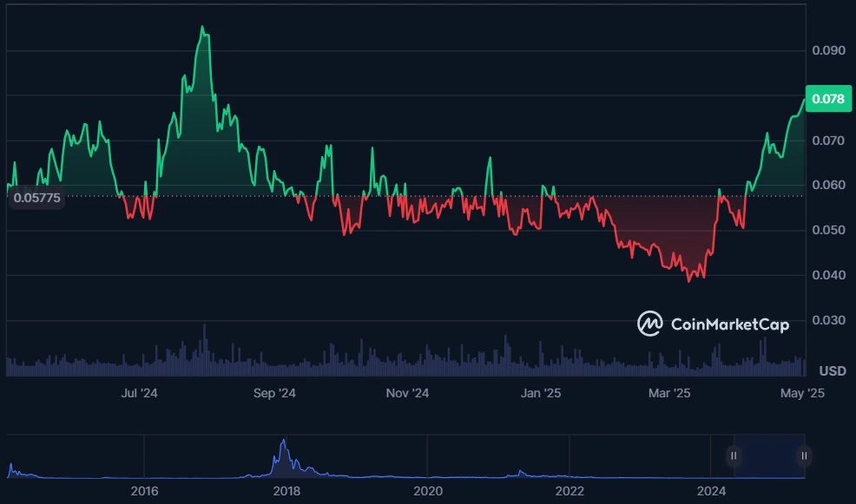The image size is (856, 504).
Task: Click 2020 on the overview timeline
Action: coord(428,491)
